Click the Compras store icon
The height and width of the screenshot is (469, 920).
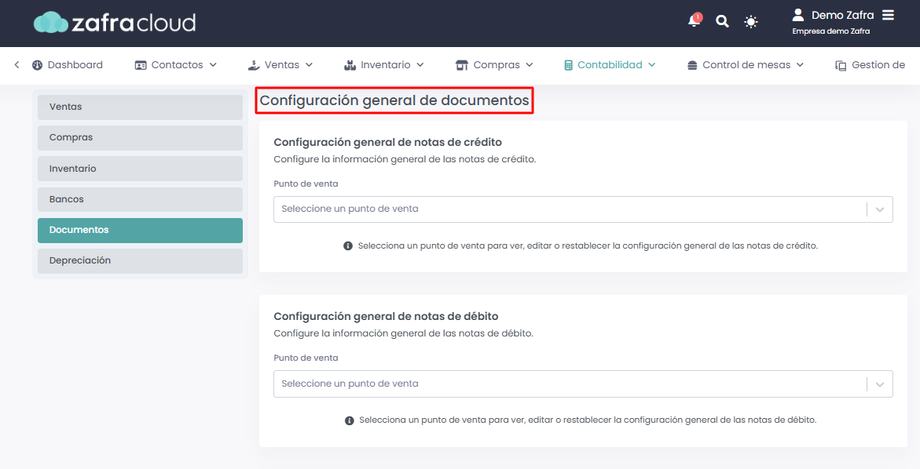pos(462,65)
